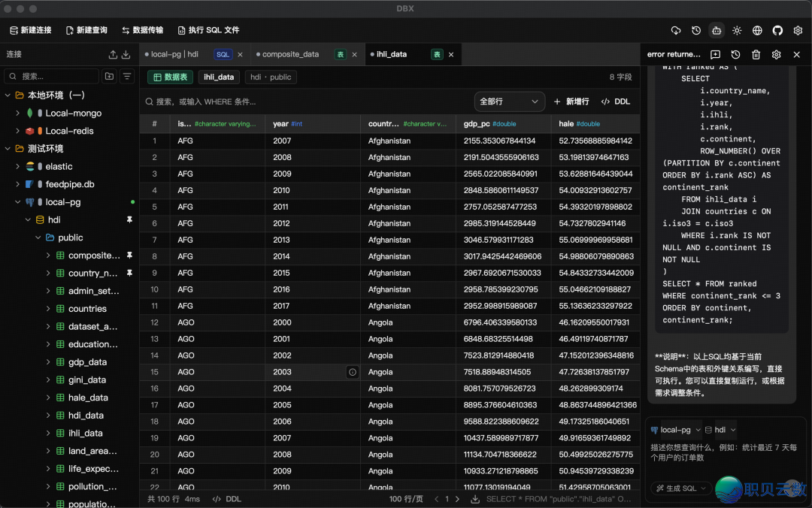
Task: Open the 全部行 rows dropdown
Action: 509,101
